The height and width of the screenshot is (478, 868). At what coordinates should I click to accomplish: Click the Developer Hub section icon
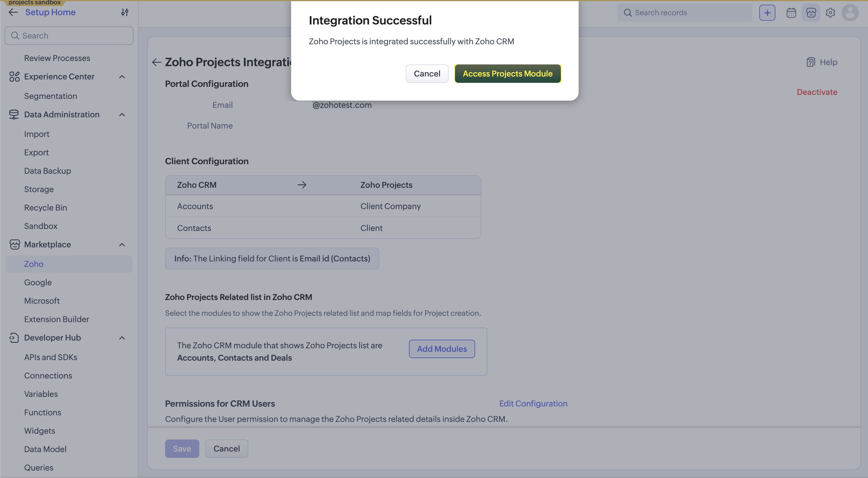coord(14,338)
